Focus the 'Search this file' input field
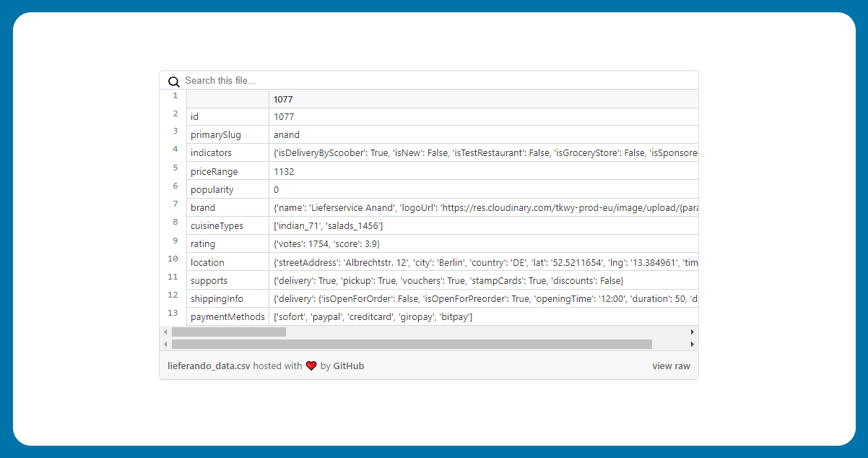 click(x=433, y=81)
